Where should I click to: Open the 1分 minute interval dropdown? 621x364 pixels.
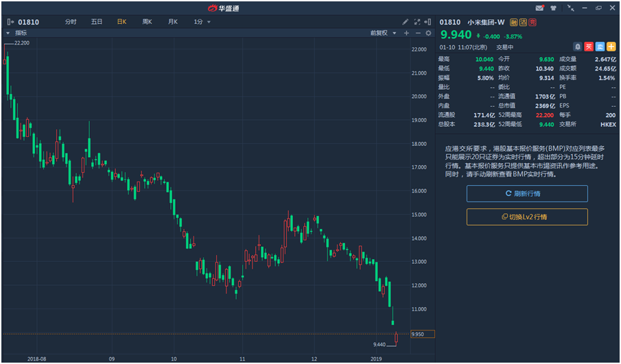click(202, 22)
